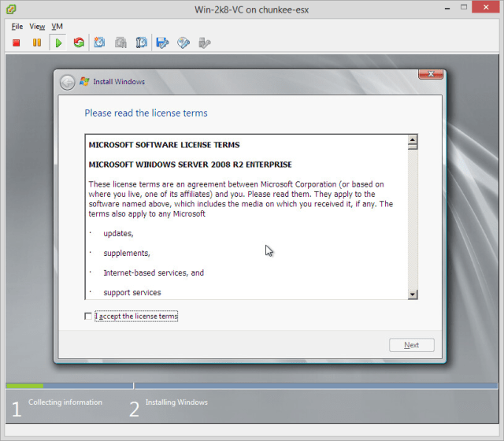Click the license text scroll down arrow
The width and height of the screenshot is (504, 441).
(413, 294)
